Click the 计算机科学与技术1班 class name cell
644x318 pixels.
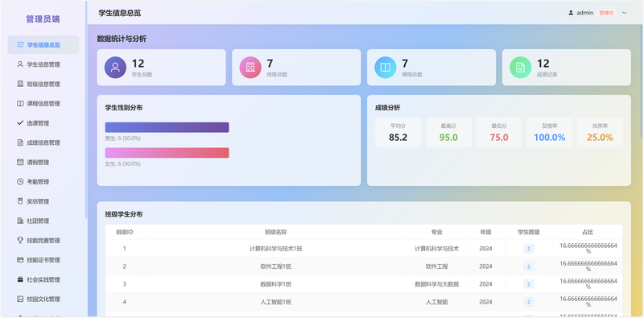275,249
